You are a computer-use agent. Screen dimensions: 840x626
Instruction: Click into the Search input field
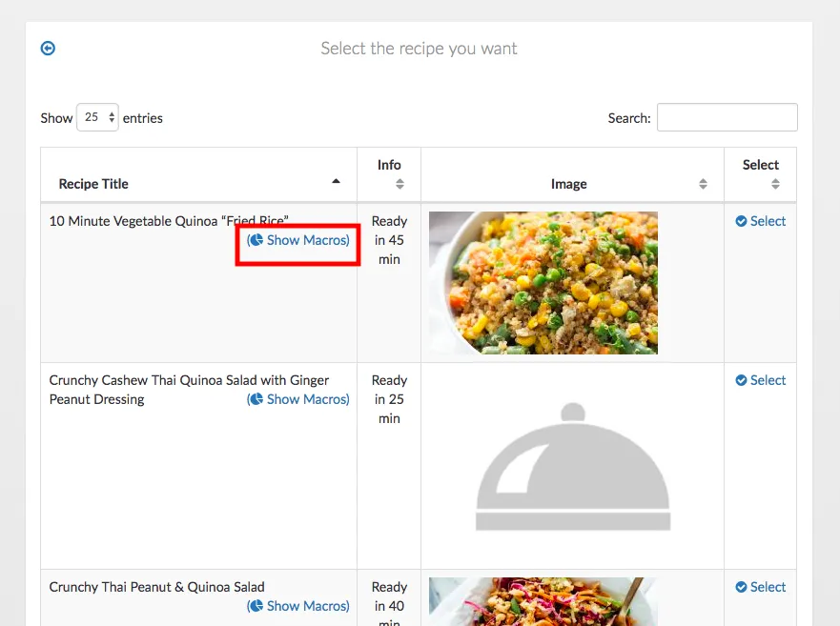pyautogui.click(x=727, y=117)
